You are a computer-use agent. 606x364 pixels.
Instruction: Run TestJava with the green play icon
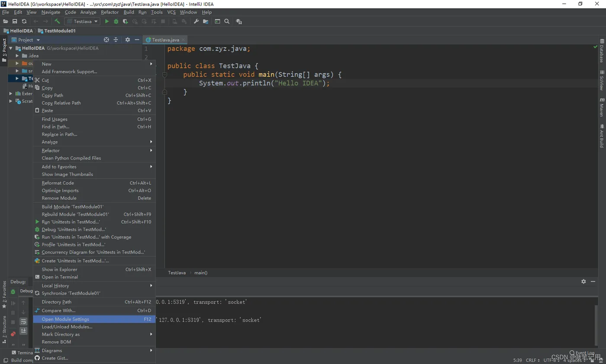[107, 21]
